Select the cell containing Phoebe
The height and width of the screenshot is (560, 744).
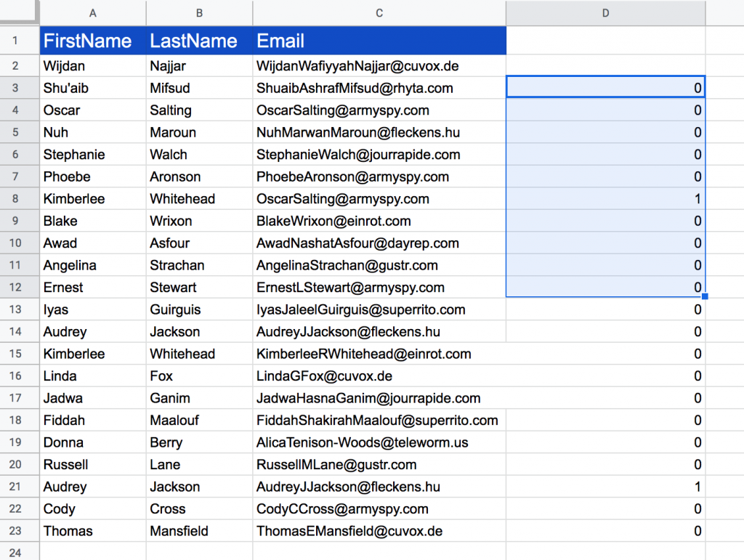click(x=93, y=176)
